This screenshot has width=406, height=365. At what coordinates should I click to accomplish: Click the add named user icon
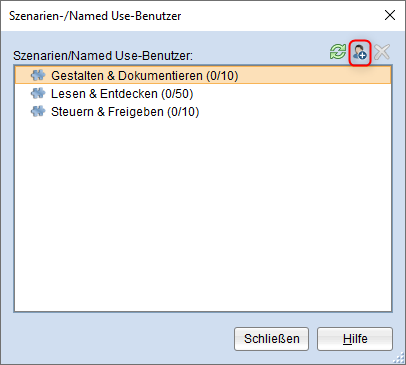360,53
